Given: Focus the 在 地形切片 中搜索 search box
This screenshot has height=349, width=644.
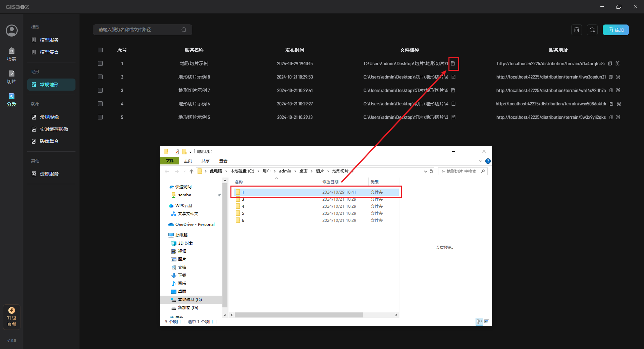Looking at the screenshot, I should coord(462,171).
